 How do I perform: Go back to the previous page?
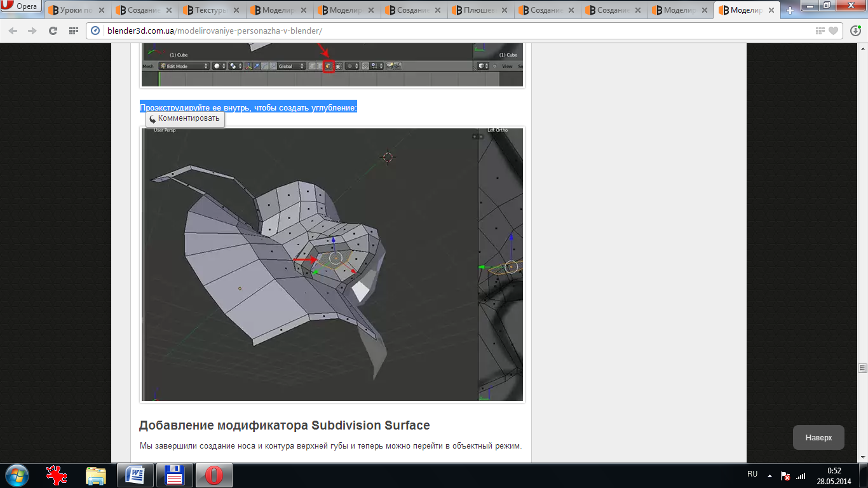coord(13,30)
